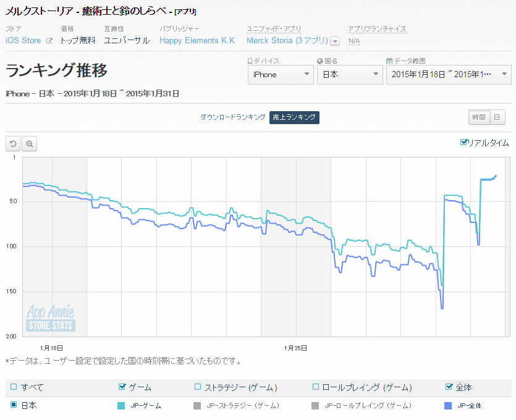Switch chart granularity to 日
The height and width of the screenshot is (420, 516).
pyautogui.click(x=497, y=117)
